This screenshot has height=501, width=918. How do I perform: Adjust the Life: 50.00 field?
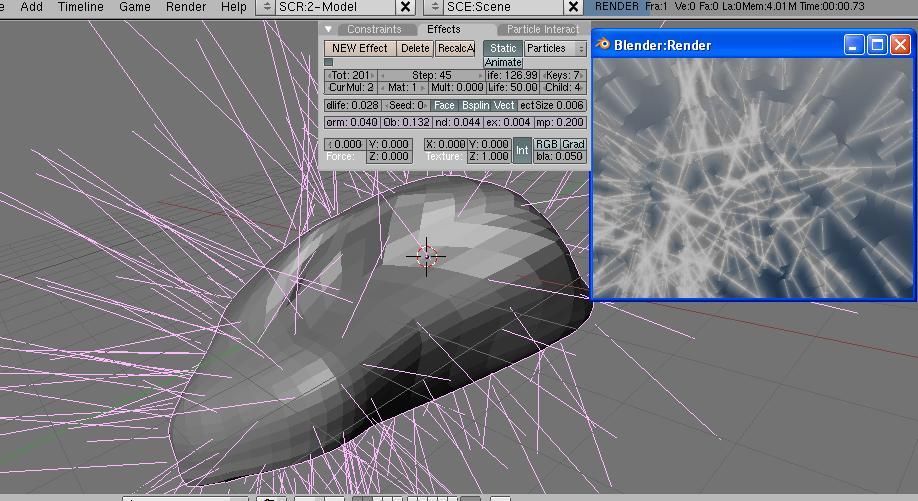pos(512,88)
